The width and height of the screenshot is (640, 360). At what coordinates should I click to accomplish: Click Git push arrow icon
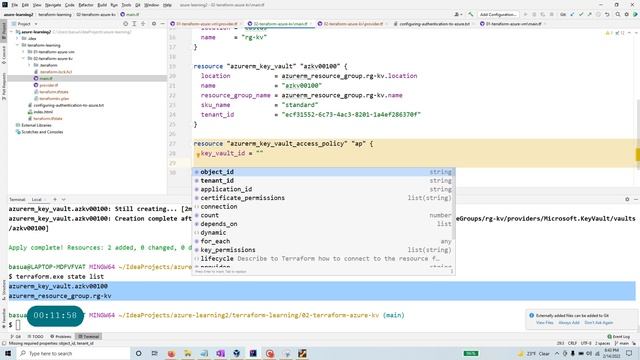click(x=589, y=14)
